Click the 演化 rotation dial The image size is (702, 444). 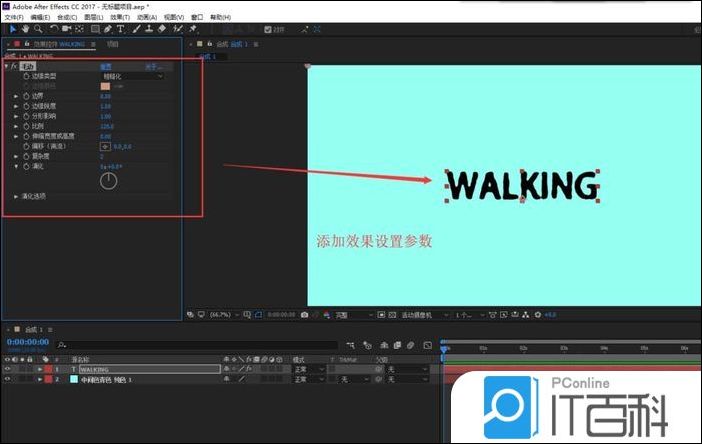coord(109,180)
